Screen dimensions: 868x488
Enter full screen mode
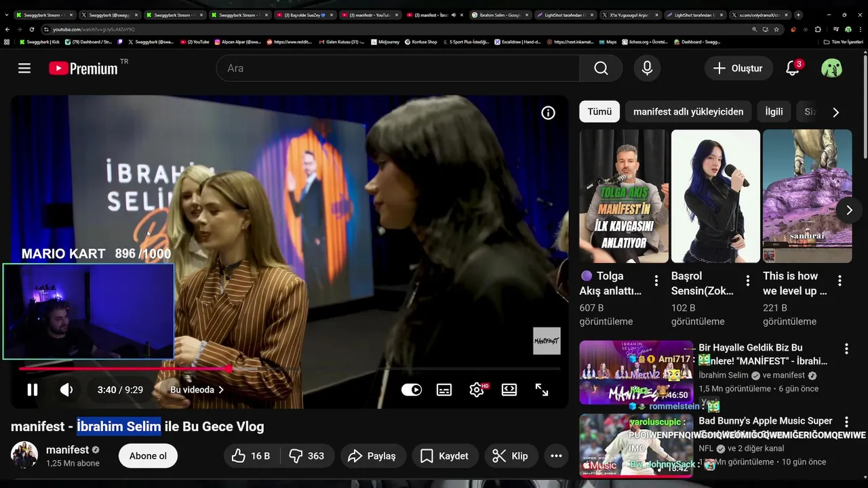(542, 390)
